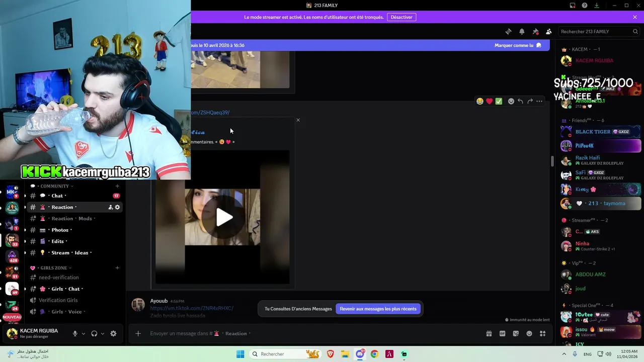Open the sticker picker
This screenshot has height=362, width=644.
(x=516, y=333)
